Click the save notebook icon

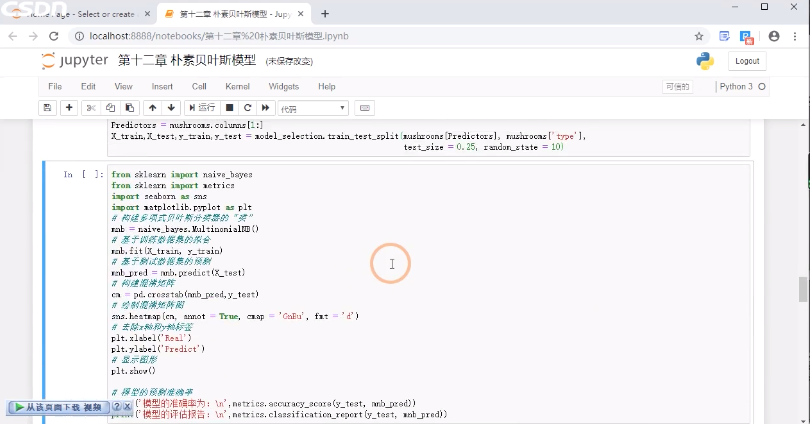pyautogui.click(x=47, y=107)
